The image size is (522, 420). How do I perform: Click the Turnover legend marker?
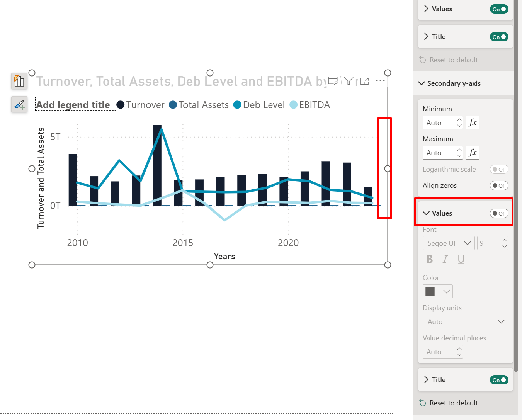tap(121, 105)
